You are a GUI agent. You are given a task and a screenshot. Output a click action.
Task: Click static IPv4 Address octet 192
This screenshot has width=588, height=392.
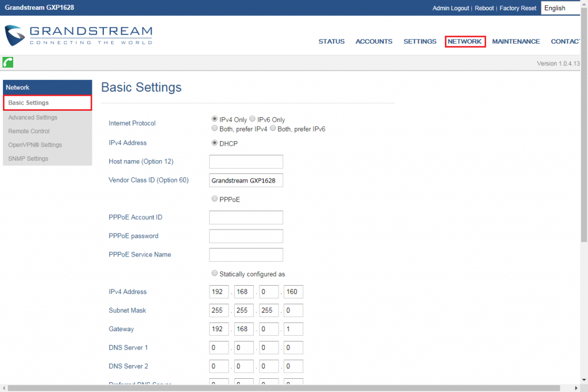pyautogui.click(x=219, y=292)
